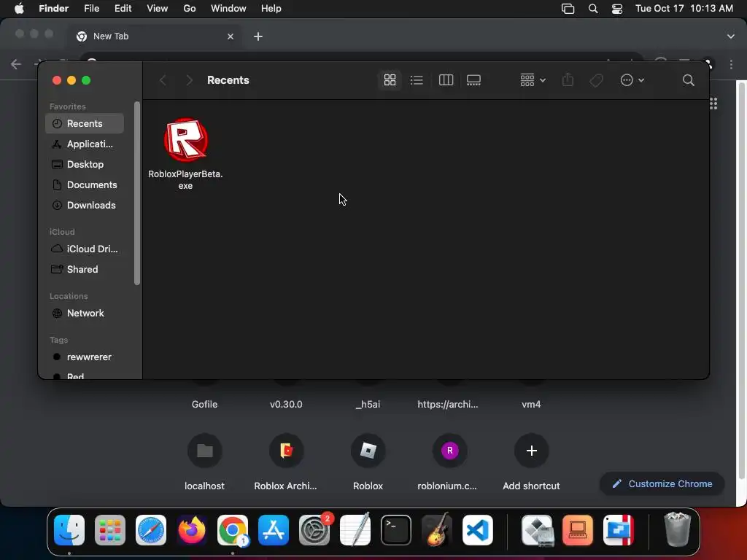This screenshot has width=747, height=560.
Task: Open the Apple menu
Action: [19, 9]
